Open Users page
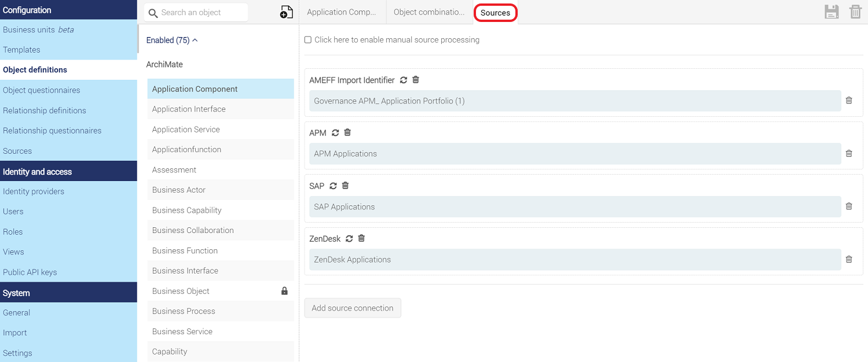Viewport: 868px width, 362px height. tap(68, 212)
